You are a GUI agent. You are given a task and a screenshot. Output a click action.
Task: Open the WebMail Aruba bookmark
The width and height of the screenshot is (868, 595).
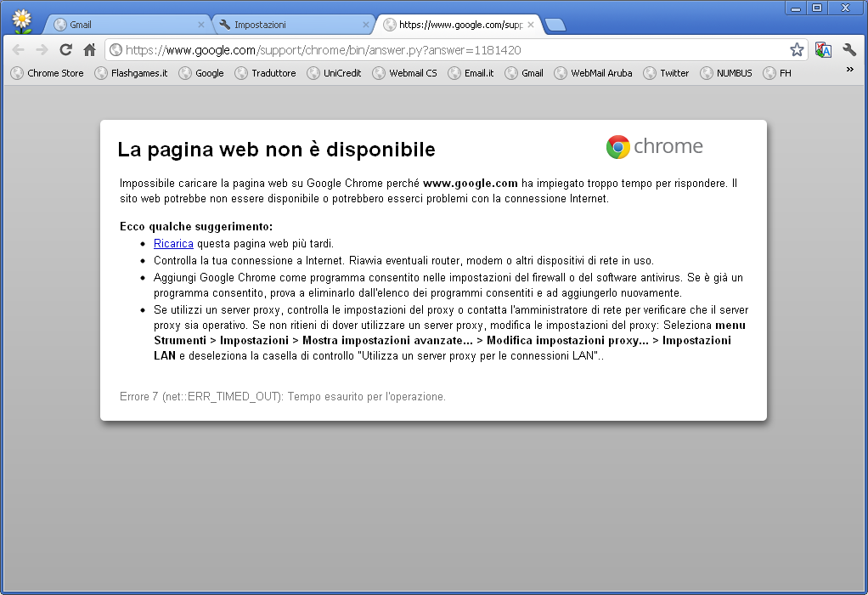point(594,73)
